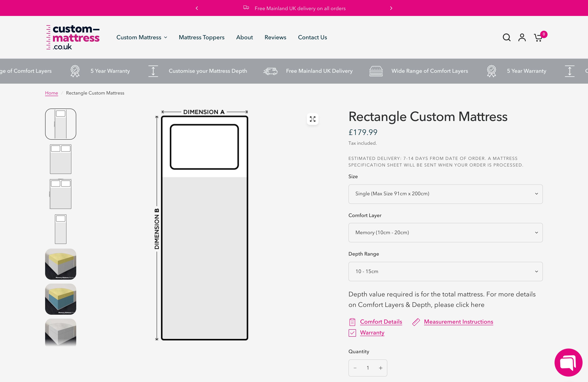Click the account profile icon

pos(522,37)
